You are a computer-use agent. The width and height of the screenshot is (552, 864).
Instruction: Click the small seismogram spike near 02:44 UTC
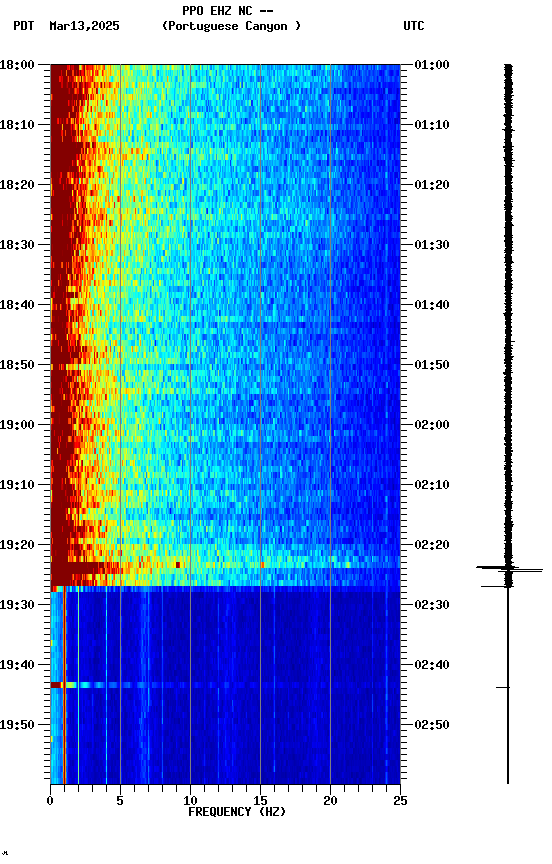click(x=503, y=687)
